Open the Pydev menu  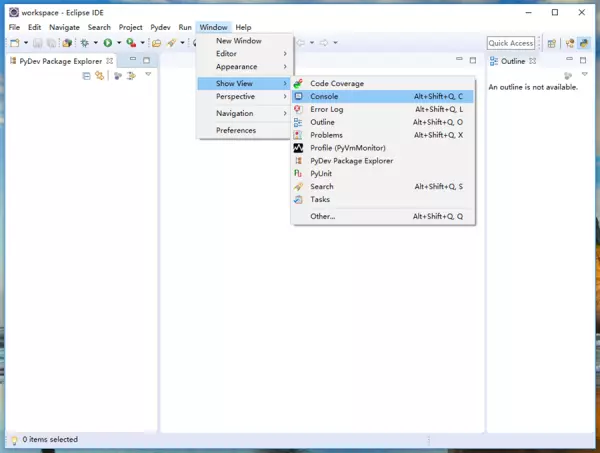160,27
